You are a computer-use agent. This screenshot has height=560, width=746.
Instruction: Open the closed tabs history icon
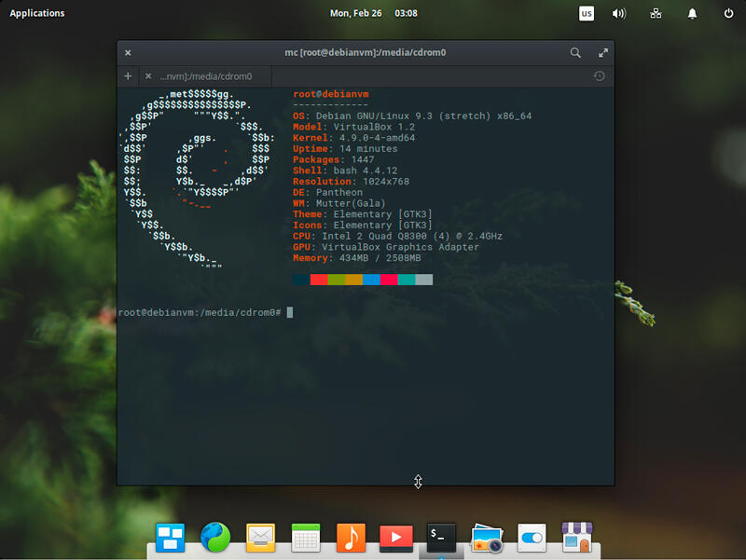point(599,76)
